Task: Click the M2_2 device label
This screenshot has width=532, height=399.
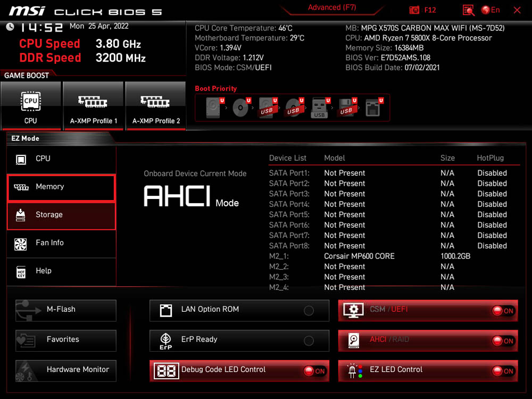Action: (279, 267)
